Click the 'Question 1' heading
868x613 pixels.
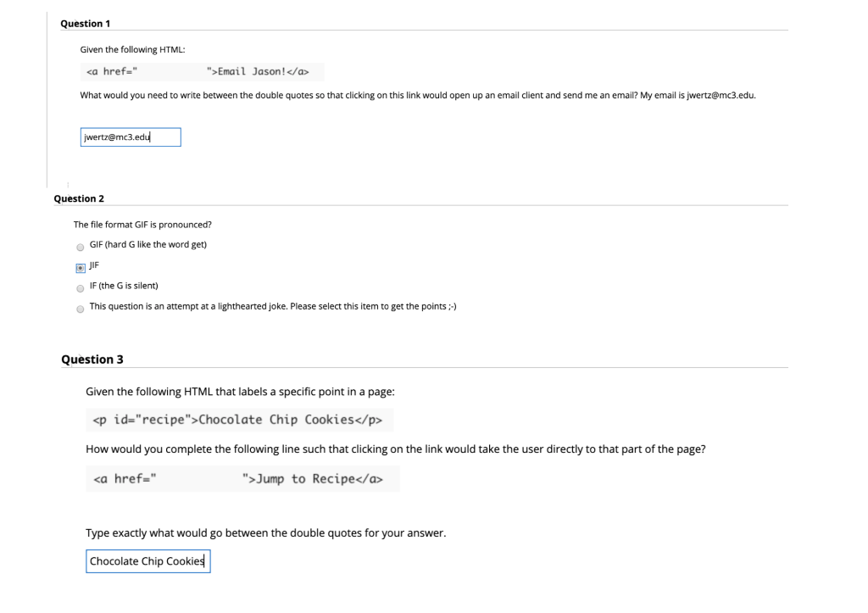coord(85,24)
